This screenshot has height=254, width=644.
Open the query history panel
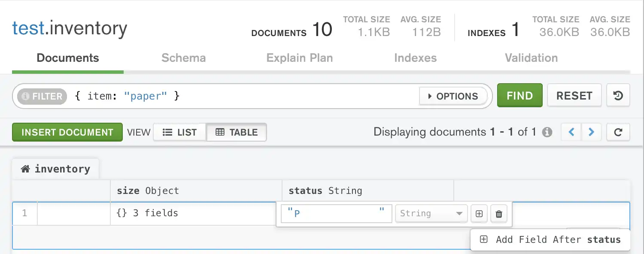[x=618, y=95]
